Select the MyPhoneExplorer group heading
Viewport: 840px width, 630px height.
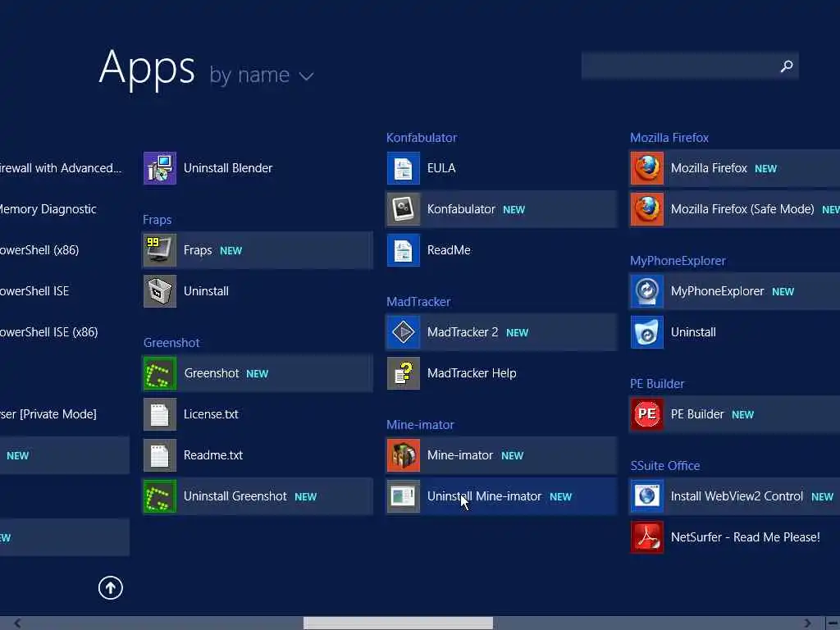678,261
